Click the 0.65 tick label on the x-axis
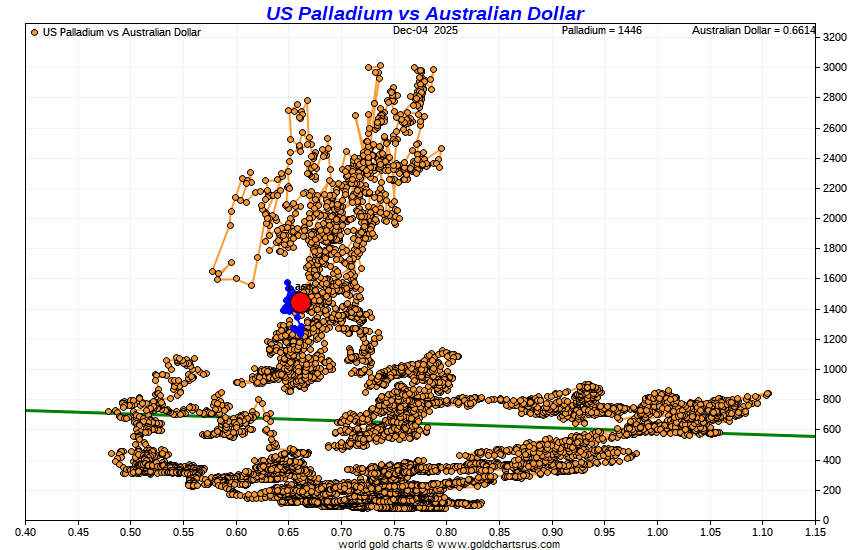The width and height of the screenshot is (850, 550). coord(289,531)
